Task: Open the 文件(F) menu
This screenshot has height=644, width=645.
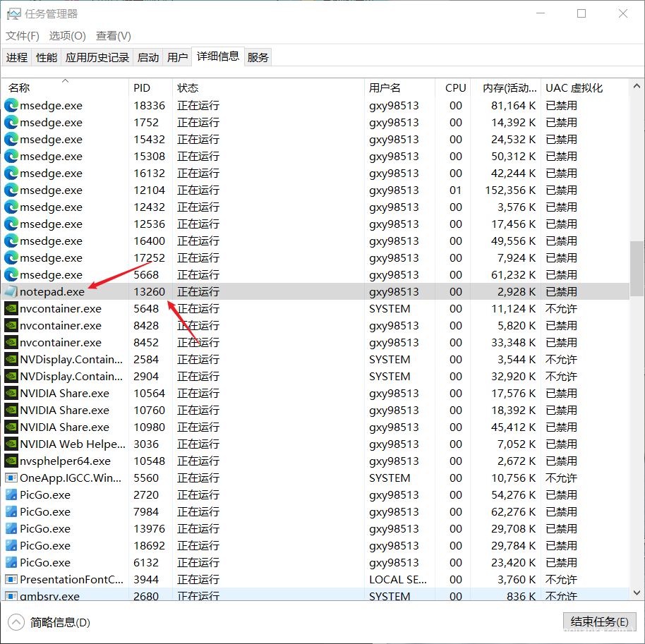Action: (22, 36)
